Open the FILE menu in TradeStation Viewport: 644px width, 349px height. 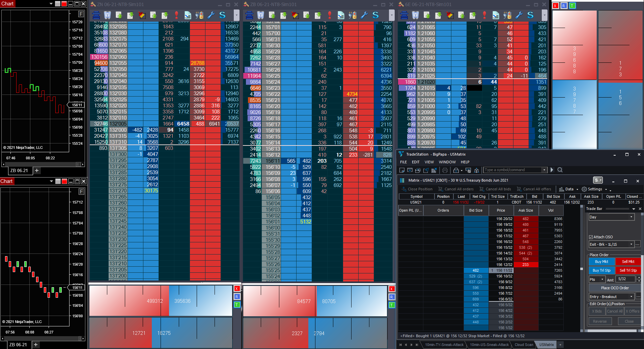pyautogui.click(x=403, y=162)
